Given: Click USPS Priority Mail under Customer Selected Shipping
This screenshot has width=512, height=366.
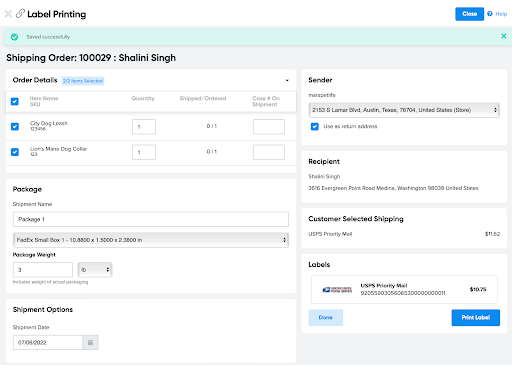Looking at the screenshot, I should click(330, 234).
